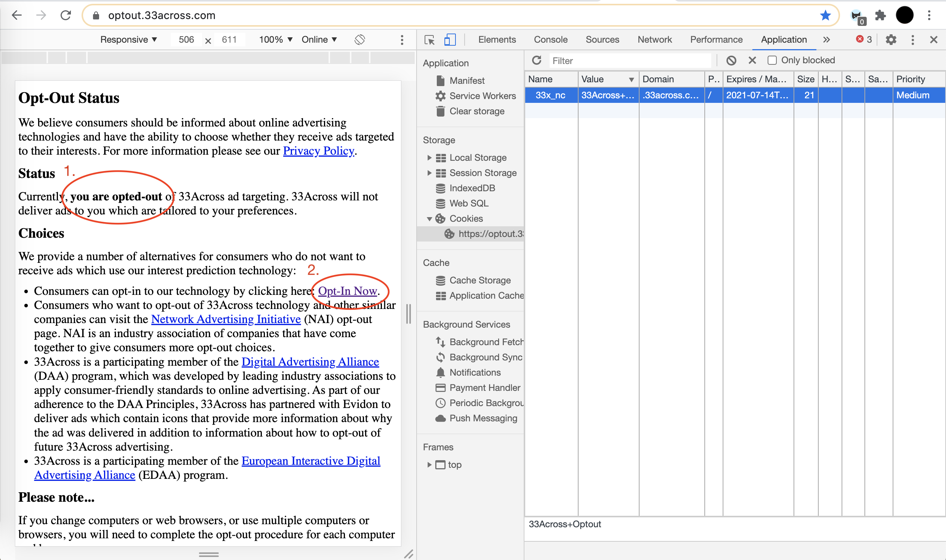Click the Opt-In Now link
946x560 pixels.
coord(347,291)
